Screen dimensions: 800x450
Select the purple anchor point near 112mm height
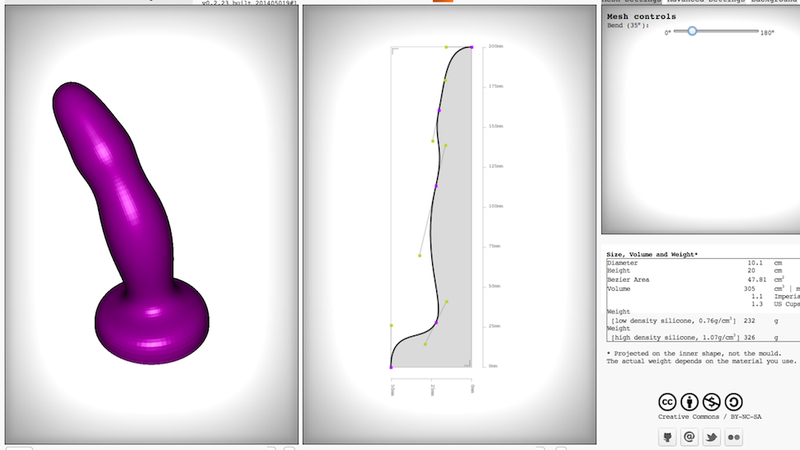[x=436, y=186]
